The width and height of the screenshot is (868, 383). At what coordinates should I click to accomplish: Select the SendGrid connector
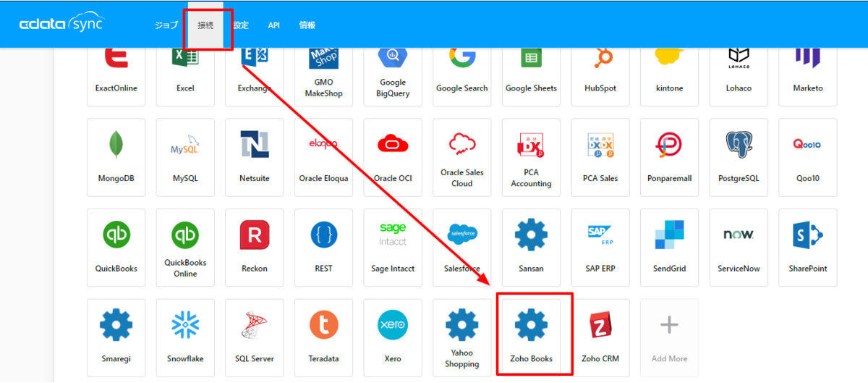tap(670, 248)
